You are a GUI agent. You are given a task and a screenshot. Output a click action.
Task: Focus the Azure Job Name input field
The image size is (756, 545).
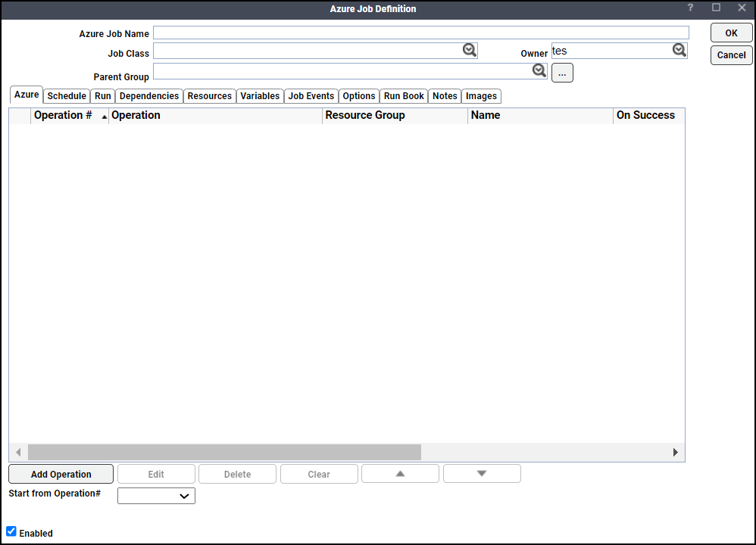421,33
